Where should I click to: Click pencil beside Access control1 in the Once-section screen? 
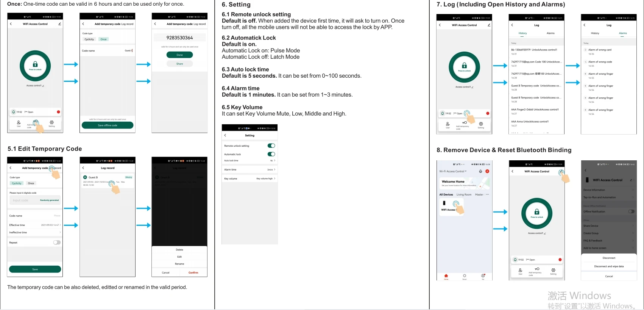(43, 86)
